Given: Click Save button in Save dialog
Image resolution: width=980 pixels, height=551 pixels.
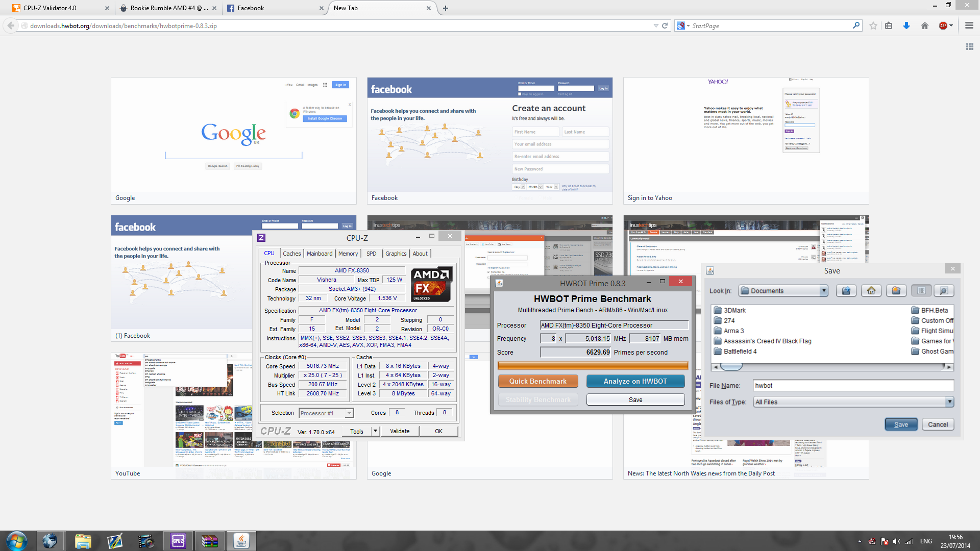Looking at the screenshot, I should point(901,424).
